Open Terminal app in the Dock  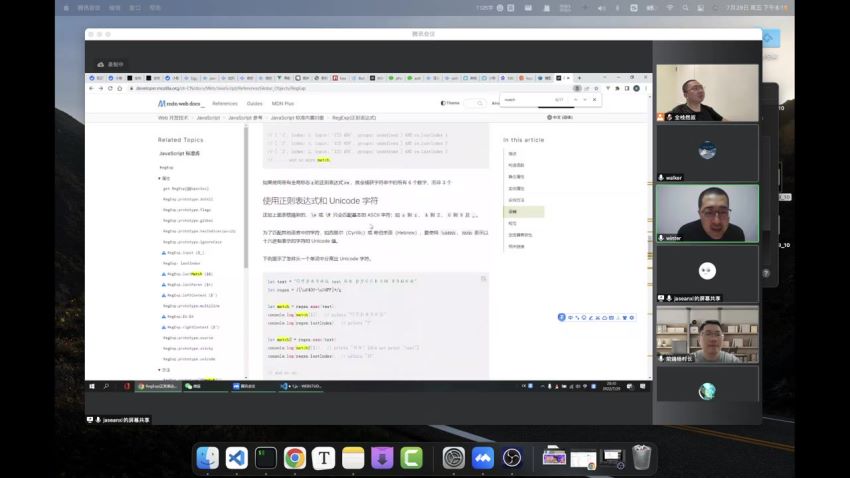266,458
